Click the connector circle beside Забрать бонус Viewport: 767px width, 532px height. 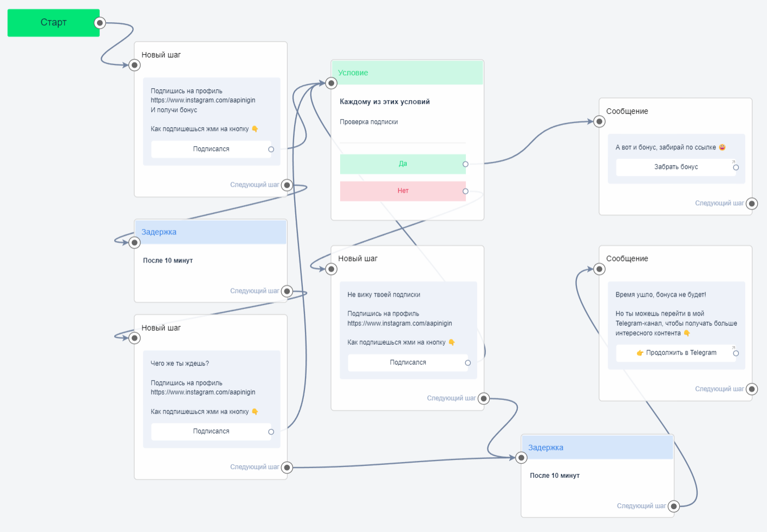[736, 167]
